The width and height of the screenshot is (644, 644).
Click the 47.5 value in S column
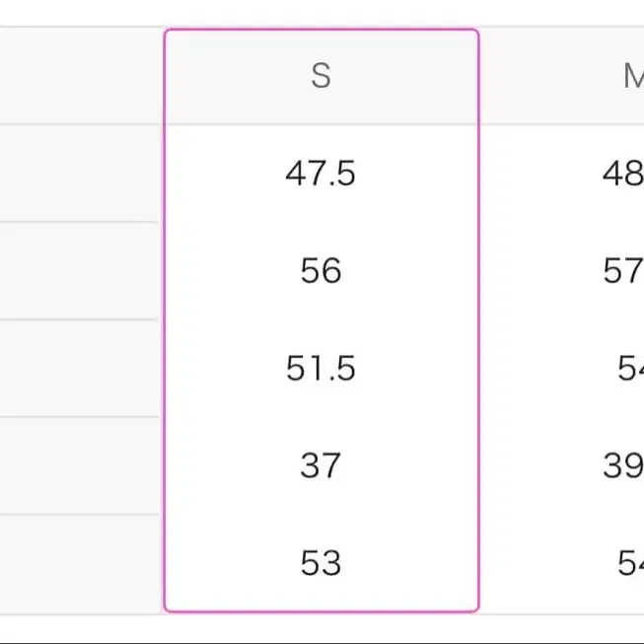[321, 174]
